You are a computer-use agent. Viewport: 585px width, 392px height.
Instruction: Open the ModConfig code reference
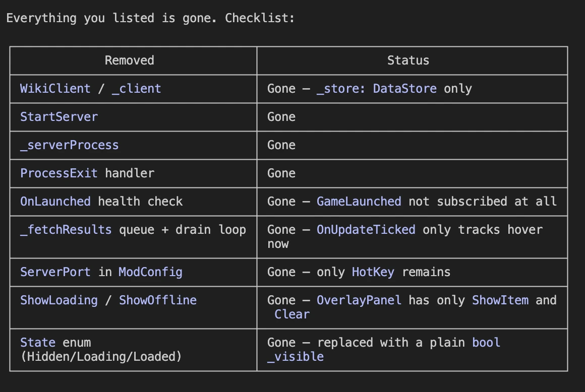click(151, 273)
